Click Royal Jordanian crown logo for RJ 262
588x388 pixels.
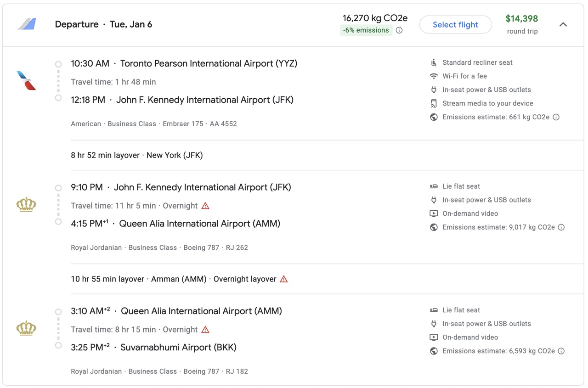26,204
